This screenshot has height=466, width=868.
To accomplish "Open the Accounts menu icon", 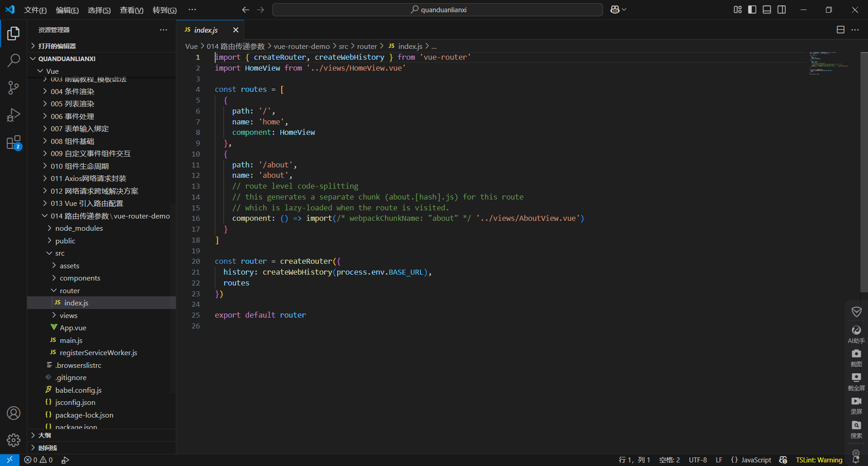I will [14, 413].
